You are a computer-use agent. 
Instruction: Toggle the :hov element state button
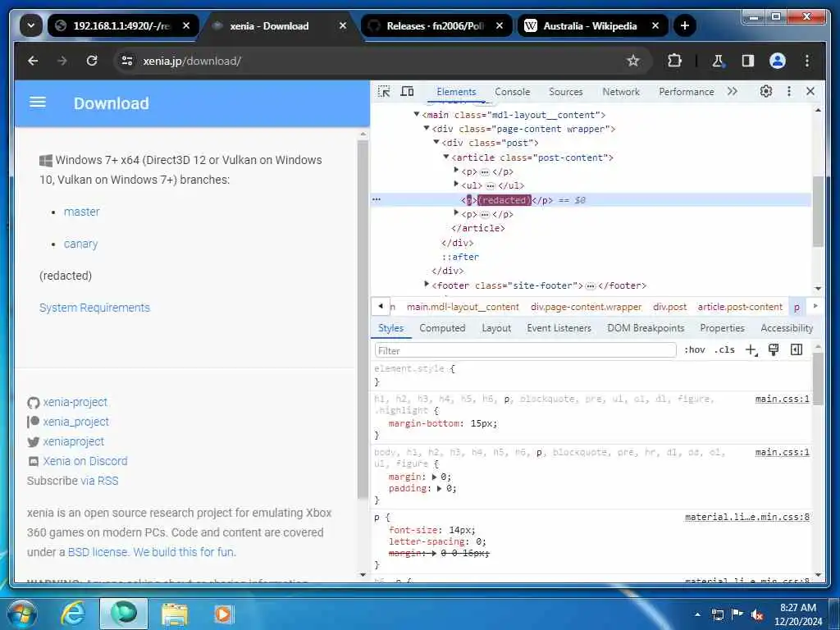tap(694, 349)
